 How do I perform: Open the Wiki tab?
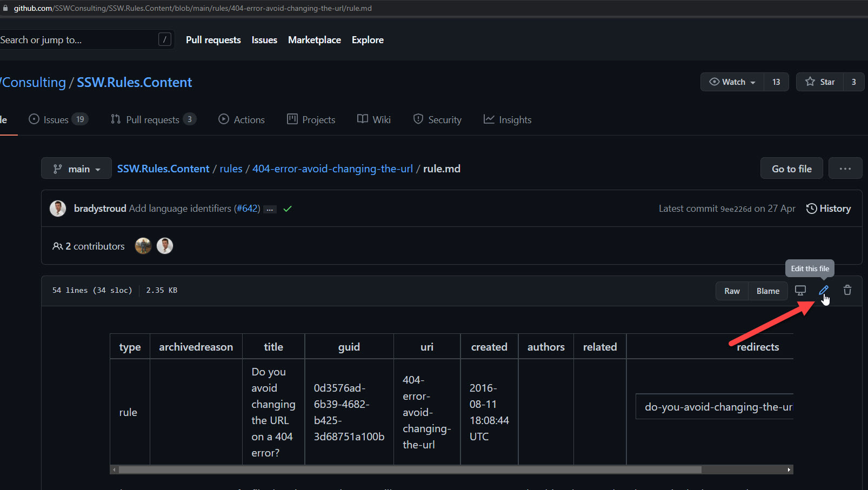(374, 119)
